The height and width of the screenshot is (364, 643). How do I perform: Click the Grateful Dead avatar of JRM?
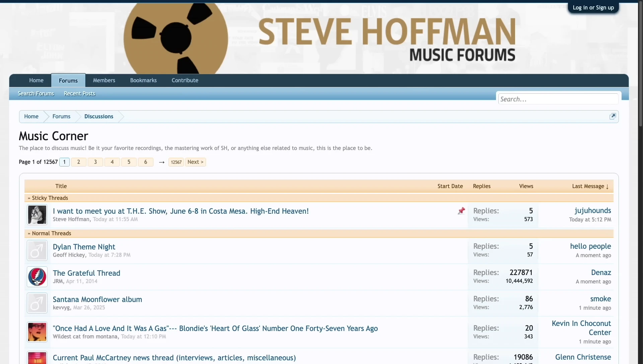point(37,277)
